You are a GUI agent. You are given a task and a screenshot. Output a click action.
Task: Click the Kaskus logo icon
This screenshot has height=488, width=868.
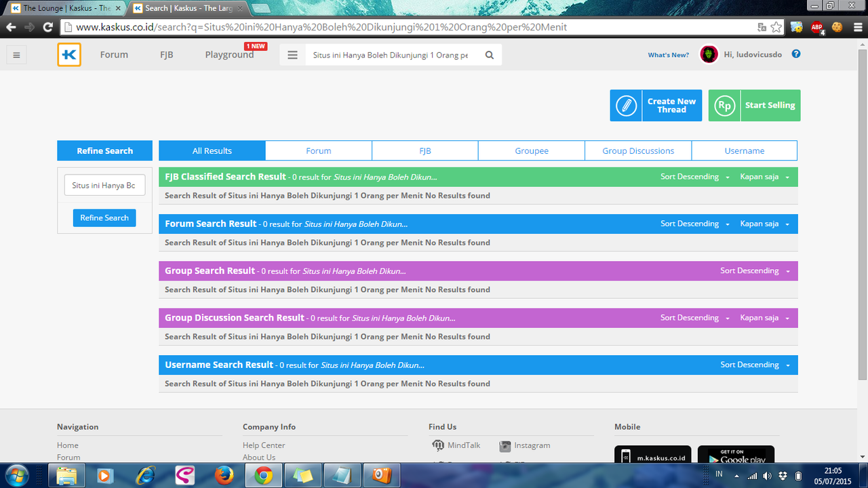pyautogui.click(x=69, y=55)
